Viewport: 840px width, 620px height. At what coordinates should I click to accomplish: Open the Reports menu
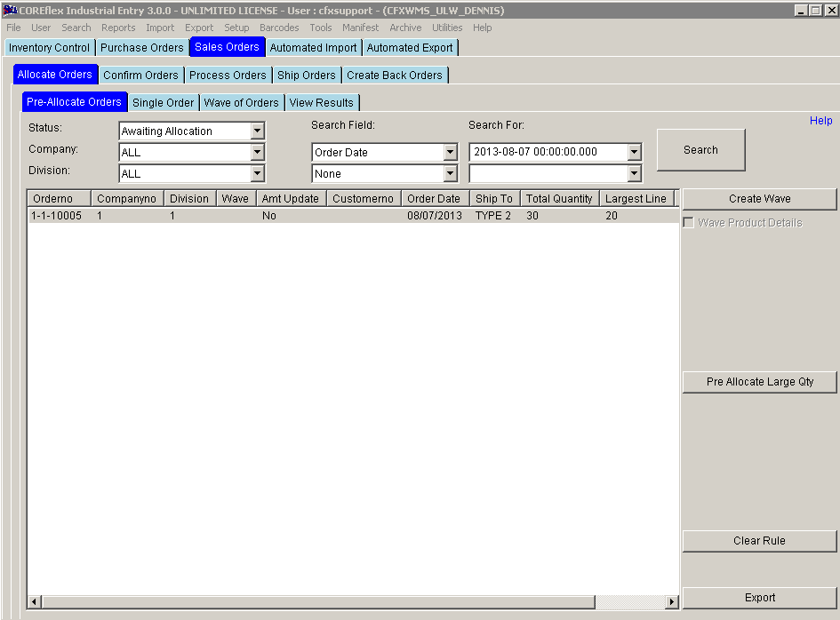click(118, 28)
